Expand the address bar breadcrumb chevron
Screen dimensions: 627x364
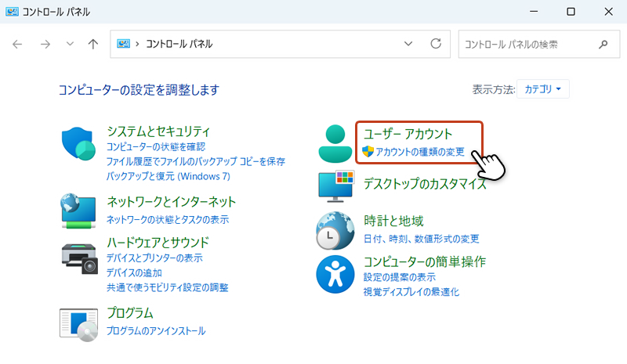click(x=137, y=44)
